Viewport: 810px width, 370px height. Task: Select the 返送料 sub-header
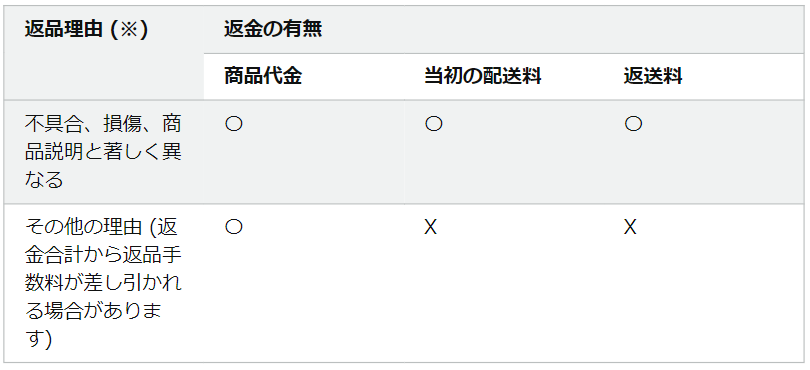(653, 76)
